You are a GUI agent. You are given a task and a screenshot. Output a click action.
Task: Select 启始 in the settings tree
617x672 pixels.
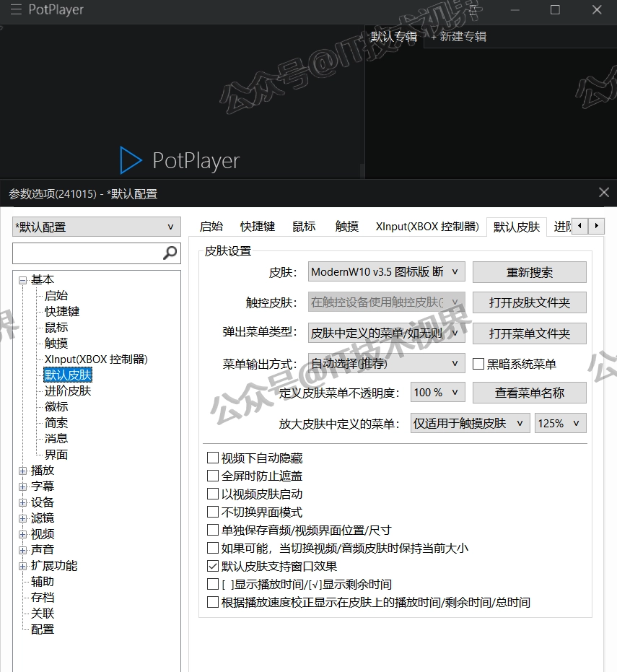[x=56, y=295]
